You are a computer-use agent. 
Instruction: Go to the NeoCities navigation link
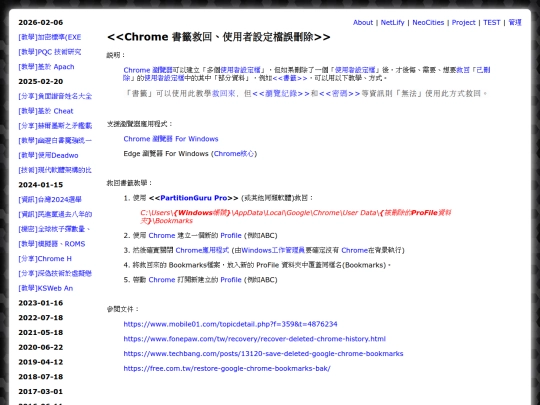[x=428, y=22]
